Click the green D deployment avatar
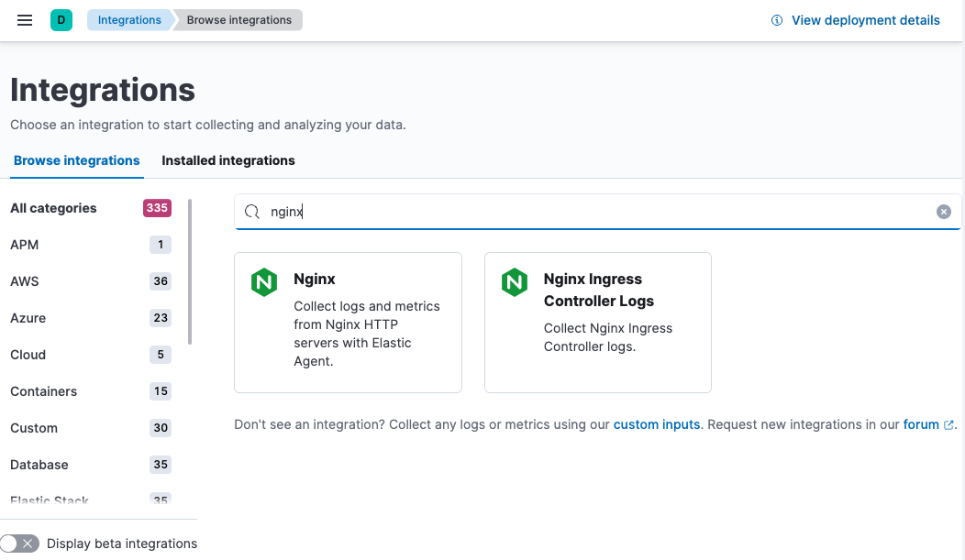The width and height of the screenshot is (965, 560). [61, 18]
